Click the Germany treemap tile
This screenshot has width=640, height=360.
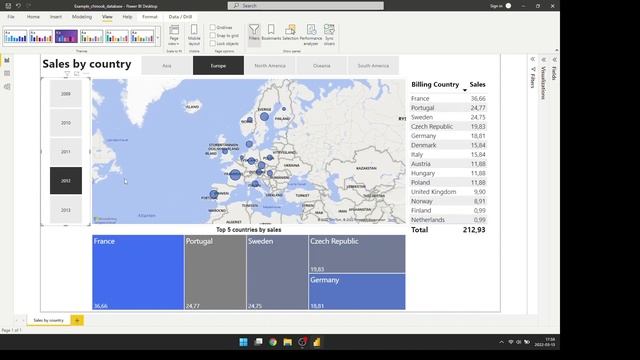[x=357, y=291]
